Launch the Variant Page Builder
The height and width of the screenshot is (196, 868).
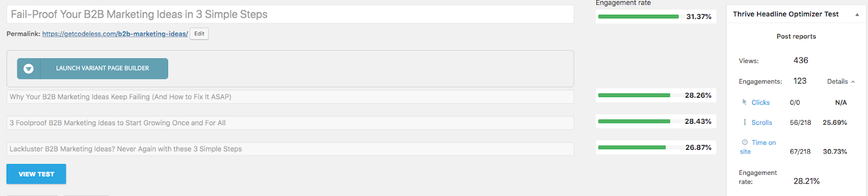click(x=93, y=68)
